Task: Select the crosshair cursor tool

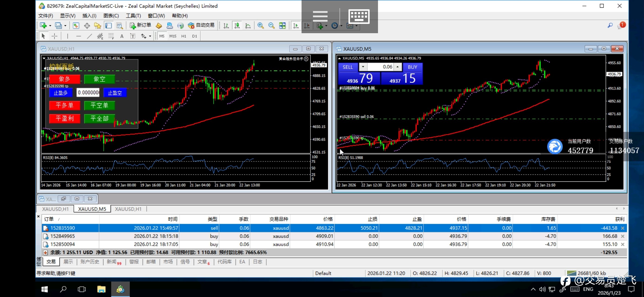Action: point(54,36)
